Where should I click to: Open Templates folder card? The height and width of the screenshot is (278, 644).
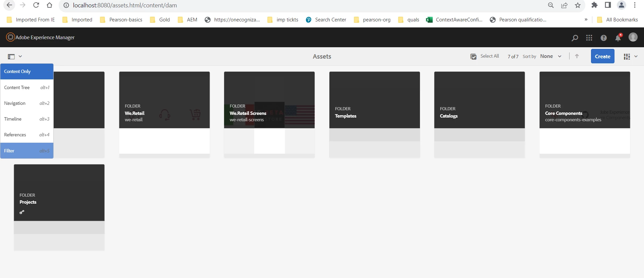pos(375,114)
